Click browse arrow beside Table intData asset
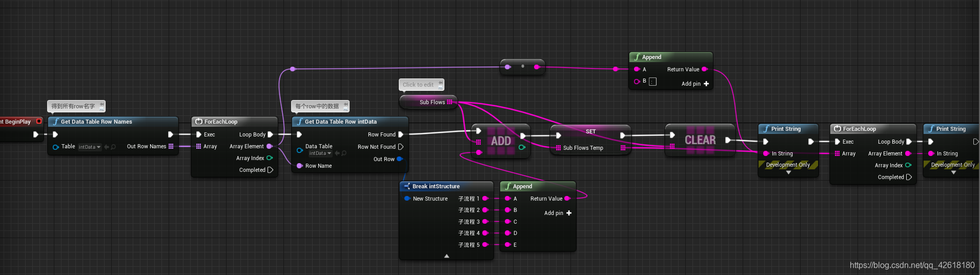The height and width of the screenshot is (275, 980). [107, 147]
